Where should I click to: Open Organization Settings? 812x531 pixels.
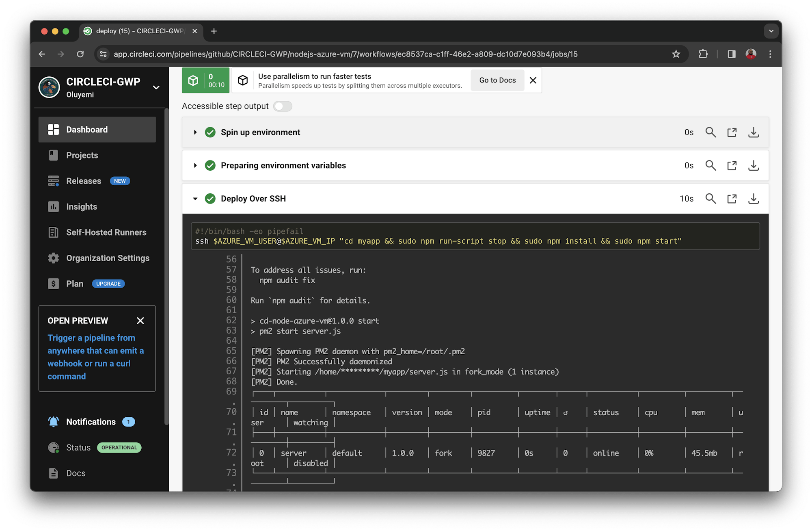[x=108, y=258]
